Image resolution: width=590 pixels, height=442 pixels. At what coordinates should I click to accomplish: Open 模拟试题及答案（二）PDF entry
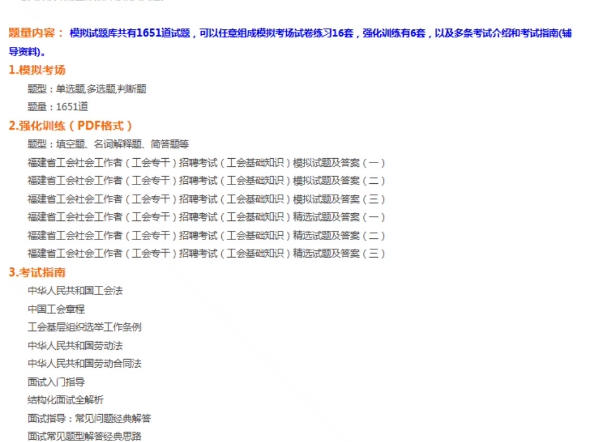pos(206,181)
